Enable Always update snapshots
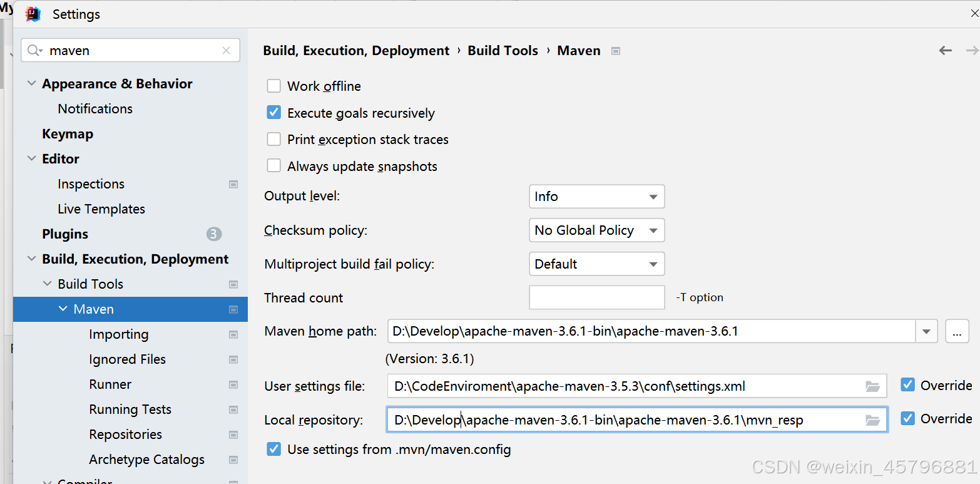 pos(273,166)
